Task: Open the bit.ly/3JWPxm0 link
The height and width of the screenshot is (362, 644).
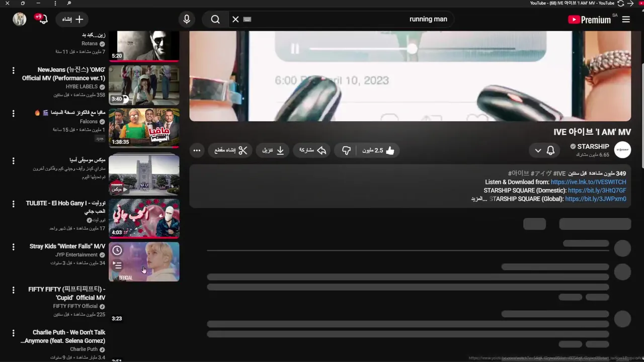Action: [595, 199]
